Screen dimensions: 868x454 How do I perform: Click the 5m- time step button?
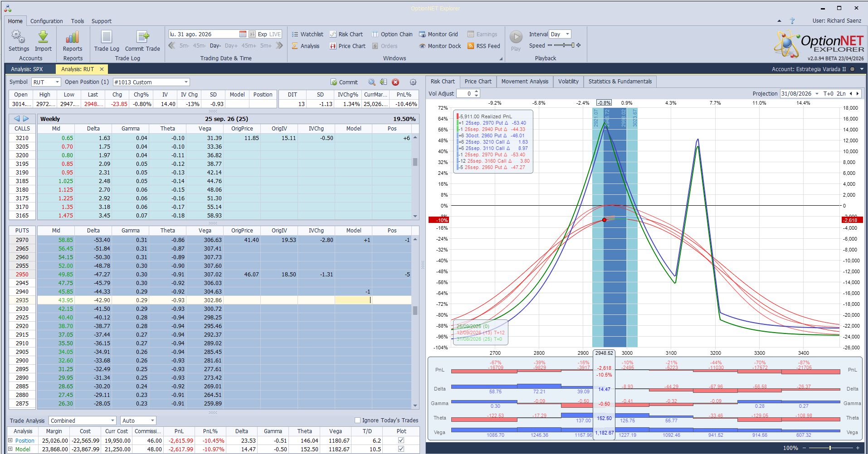coord(184,46)
